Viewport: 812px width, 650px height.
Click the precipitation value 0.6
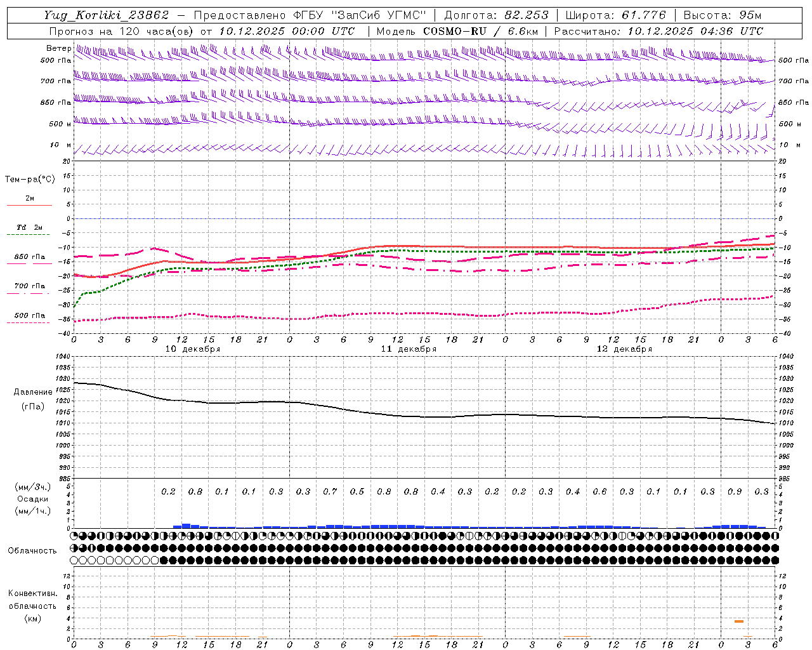point(599,491)
